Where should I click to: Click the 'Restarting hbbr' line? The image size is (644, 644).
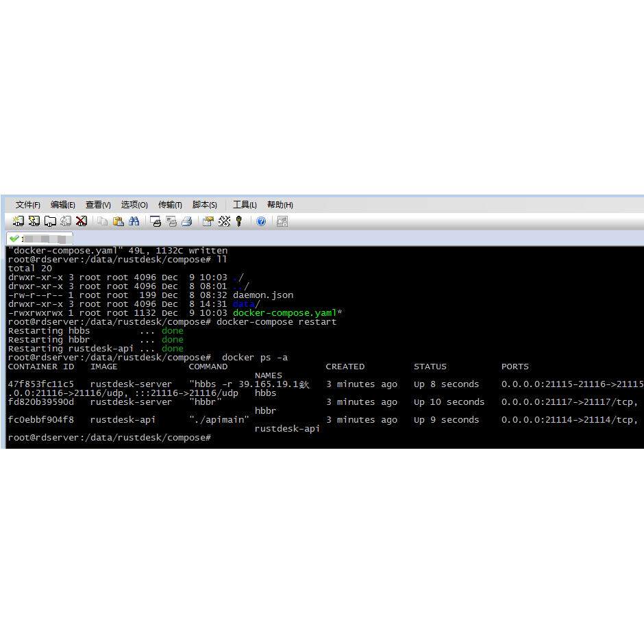(x=95, y=340)
